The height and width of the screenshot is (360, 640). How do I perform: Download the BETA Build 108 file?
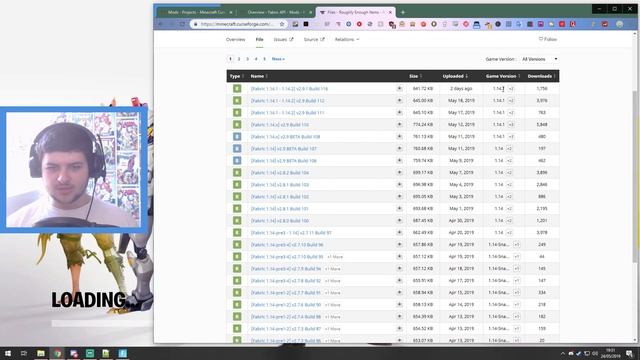click(x=399, y=136)
